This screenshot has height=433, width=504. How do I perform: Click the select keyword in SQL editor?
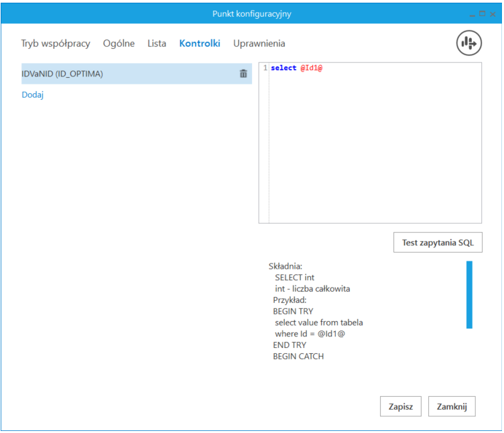283,68
